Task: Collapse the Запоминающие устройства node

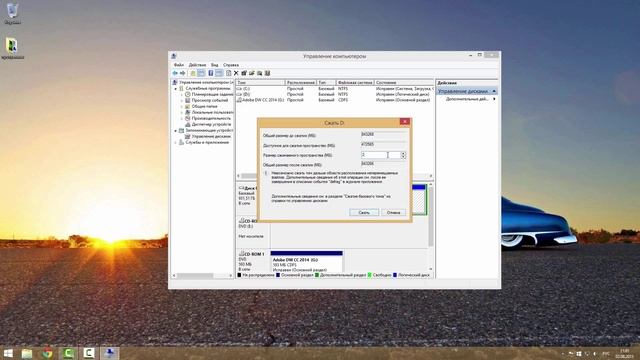Action: tap(176, 131)
